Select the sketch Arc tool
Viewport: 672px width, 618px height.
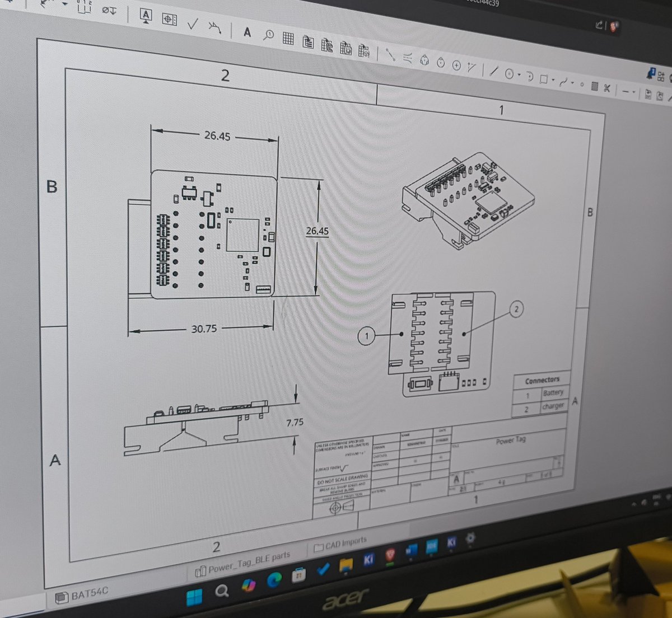pyautogui.click(x=529, y=77)
